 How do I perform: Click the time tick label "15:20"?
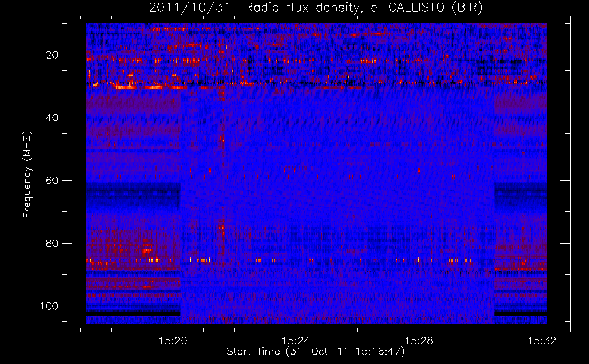pyautogui.click(x=173, y=341)
